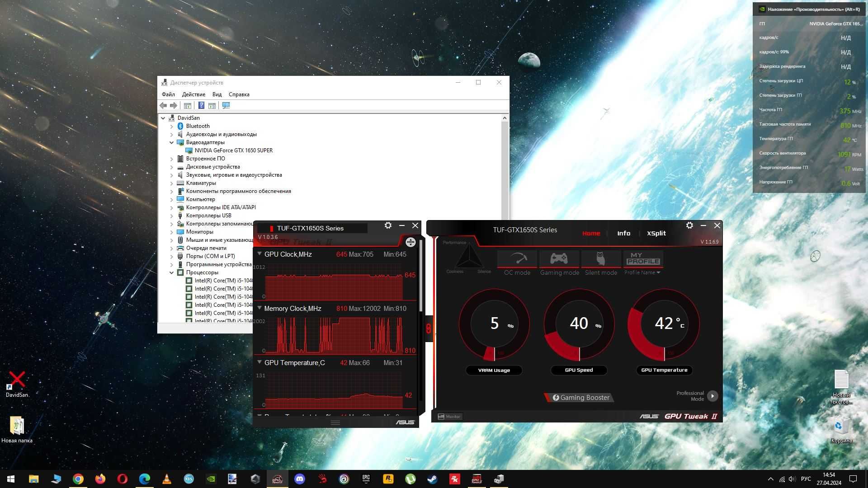Switch to the XSplit tab
Screen dimensions: 868x488
pos(656,233)
